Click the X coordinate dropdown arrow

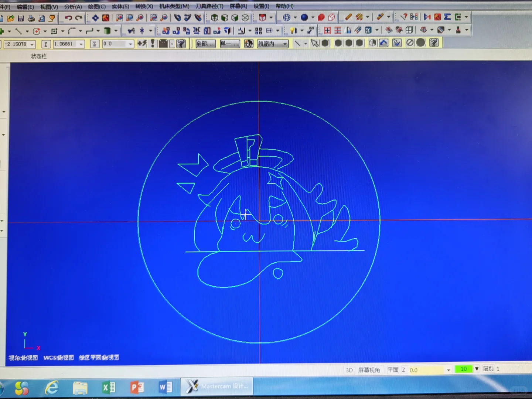point(33,44)
